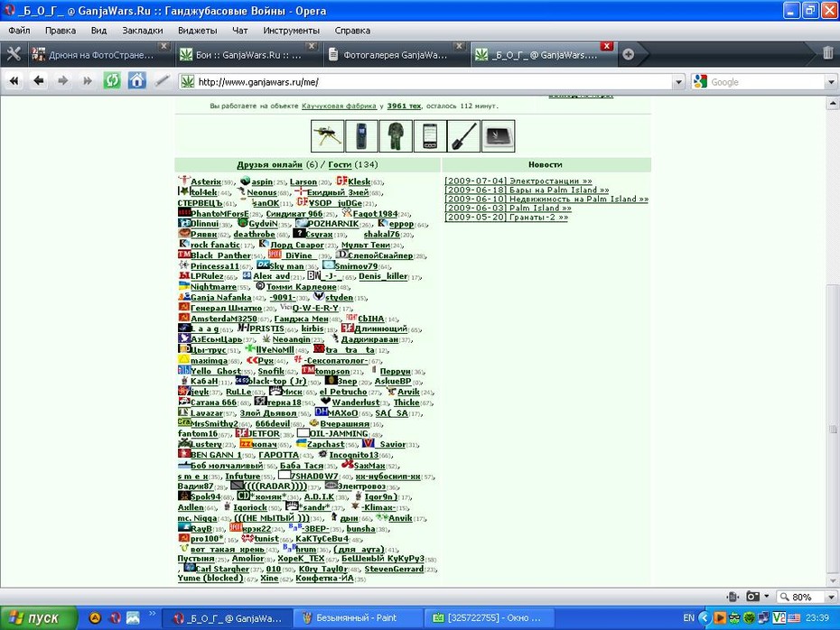Click the rewind navigation button
This screenshot has height=630, width=840.
point(14,81)
